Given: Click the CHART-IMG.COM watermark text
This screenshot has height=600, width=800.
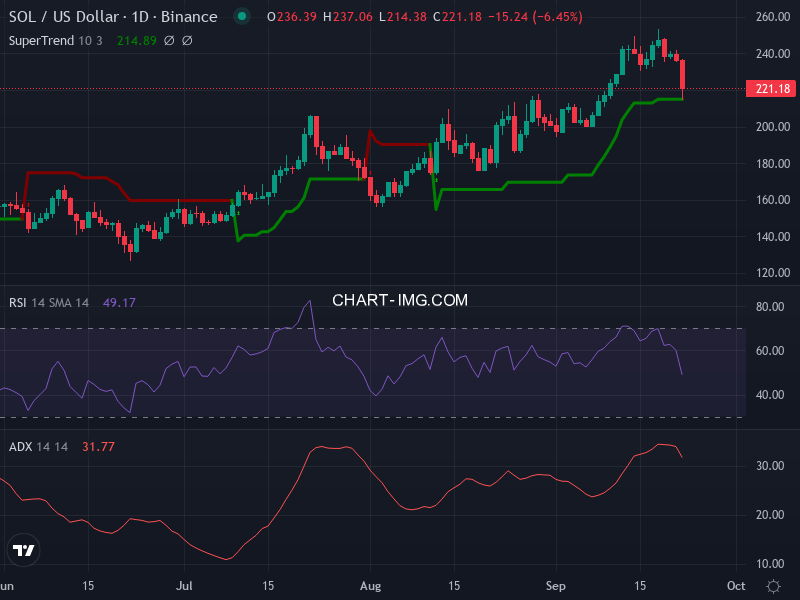Looking at the screenshot, I should point(400,300).
